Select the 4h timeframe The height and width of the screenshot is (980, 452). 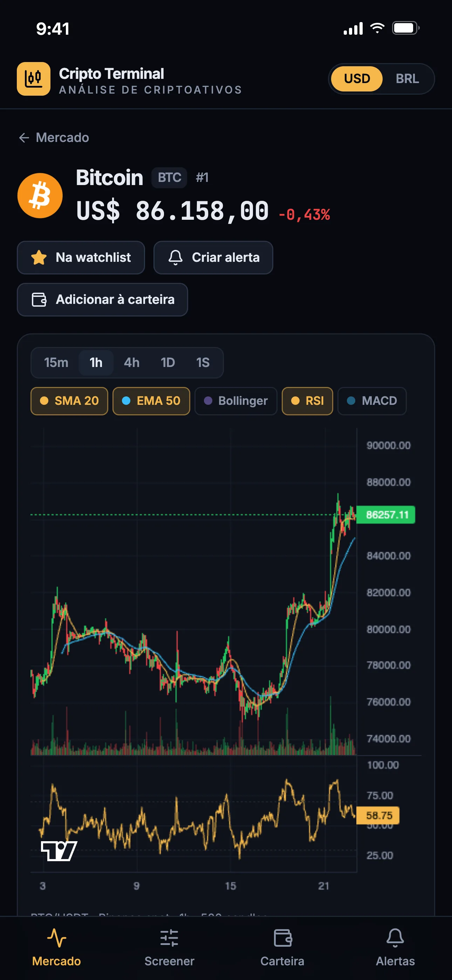(x=132, y=362)
